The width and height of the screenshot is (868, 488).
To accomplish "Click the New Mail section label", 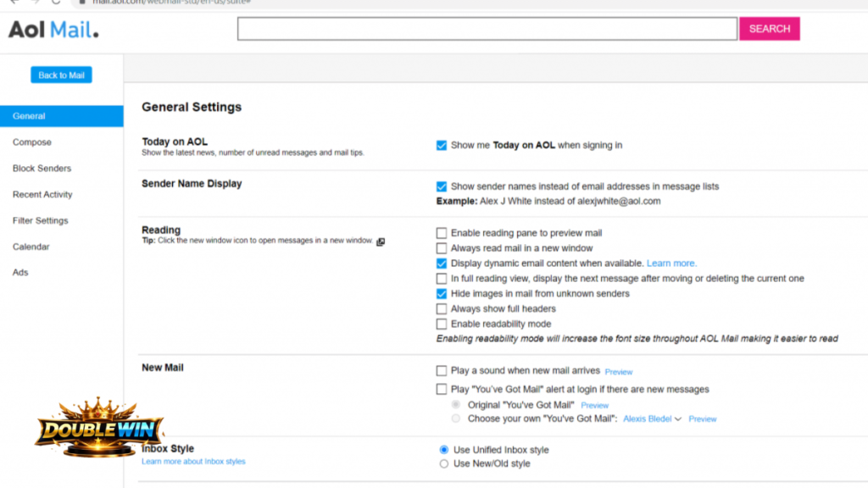I will point(162,368).
